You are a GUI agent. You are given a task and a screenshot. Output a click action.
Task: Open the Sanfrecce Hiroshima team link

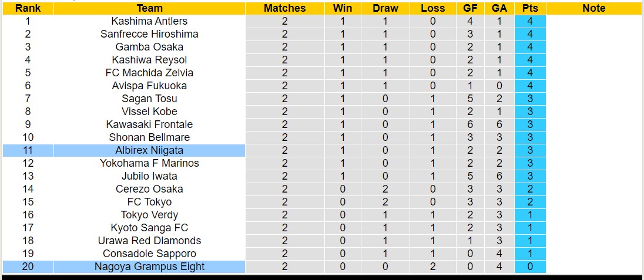[x=149, y=34]
